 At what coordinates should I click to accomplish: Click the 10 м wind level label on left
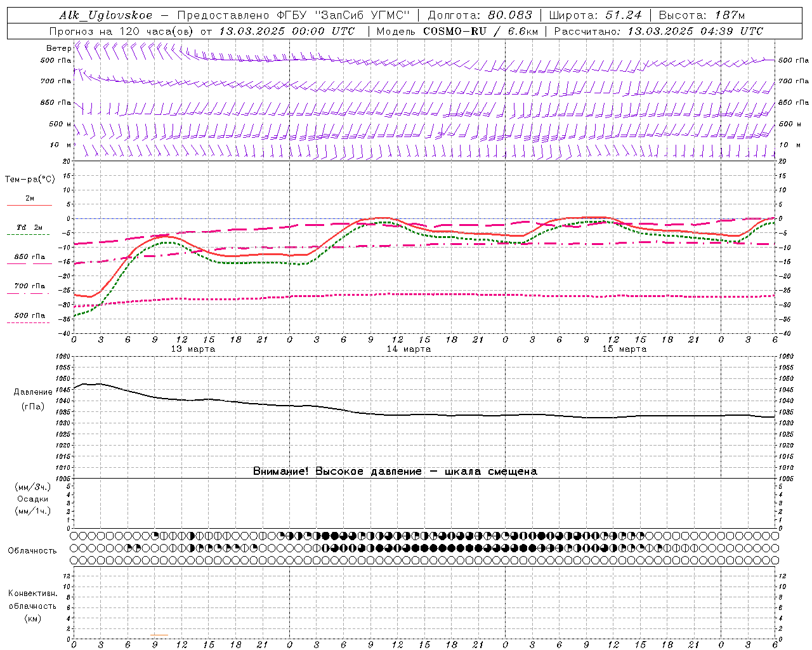[x=61, y=145]
